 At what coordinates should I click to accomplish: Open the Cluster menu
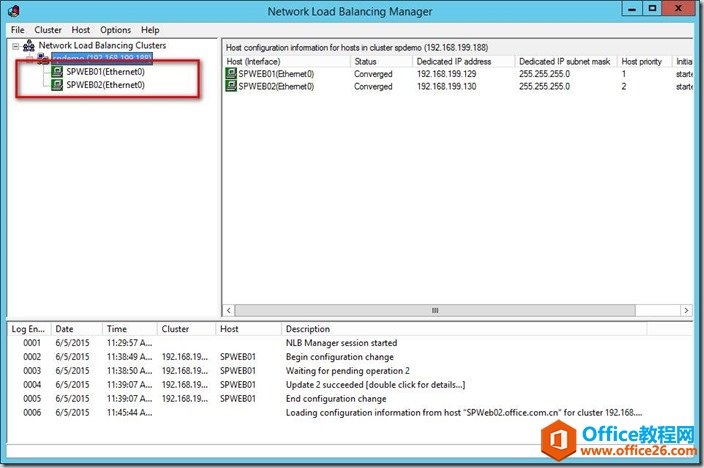(48, 30)
